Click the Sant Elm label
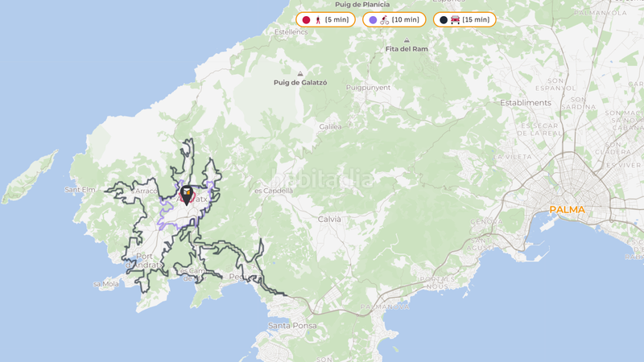 click(x=80, y=190)
